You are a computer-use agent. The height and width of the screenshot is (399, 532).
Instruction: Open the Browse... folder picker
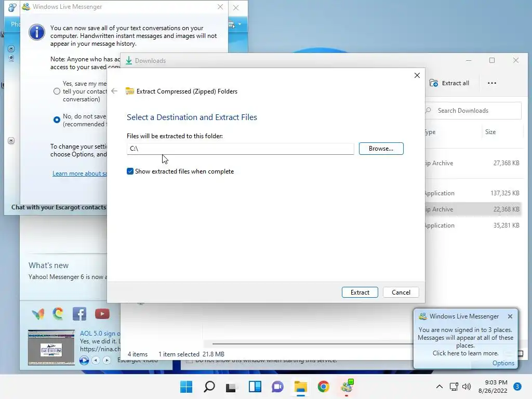(381, 149)
